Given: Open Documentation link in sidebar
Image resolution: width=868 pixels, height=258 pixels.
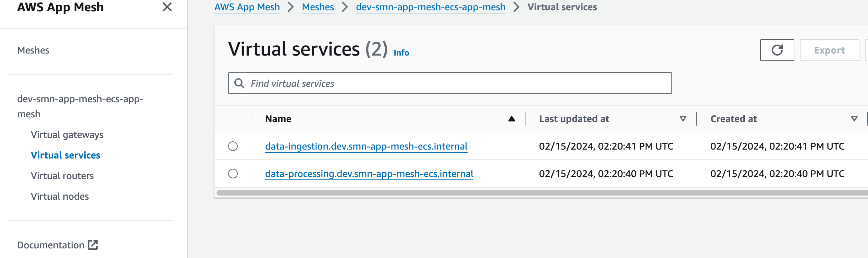Looking at the screenshot, I should (x=51, y=245).
